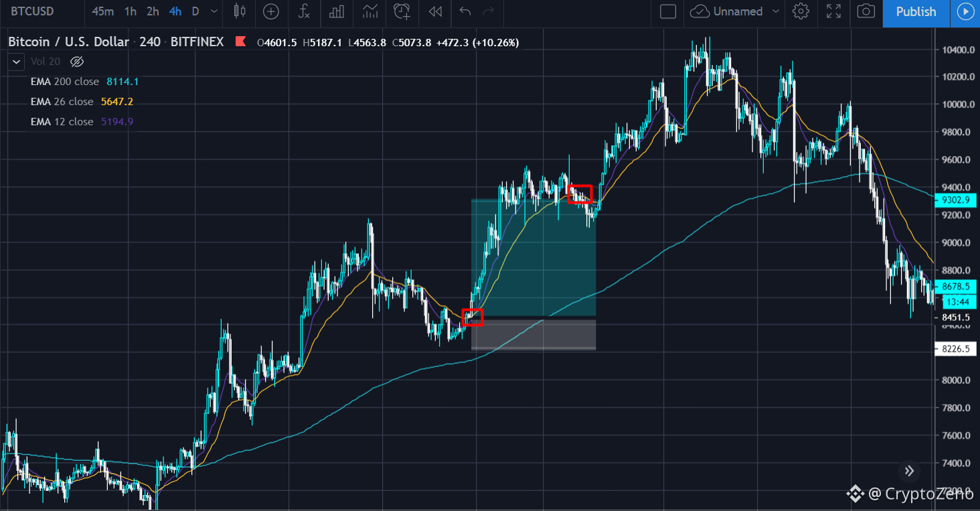Image resolution: width=980 pixels, height=511 pixels.
Task: Enter fullscreen mode with the arrows icon
Action: 833,13
